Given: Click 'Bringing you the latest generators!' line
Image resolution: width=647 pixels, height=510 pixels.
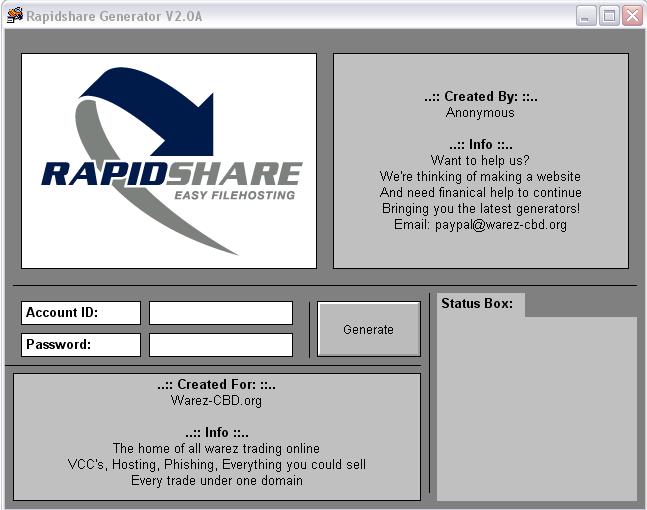Looking at the screenshot, I should pyautogui.click(x=481, y=208).
